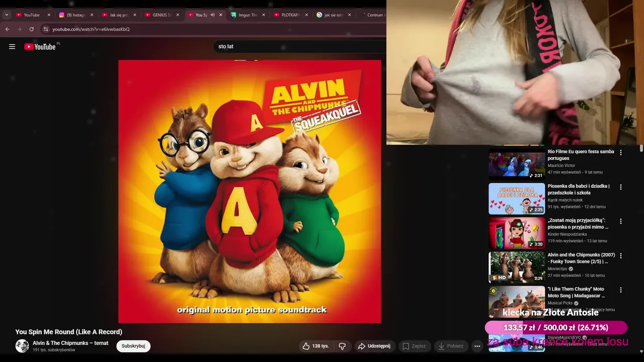Viewport: 644px width, 362px height.
Task: Click the 191 tys. subskrybentów text
Action: tap(54, 350)
